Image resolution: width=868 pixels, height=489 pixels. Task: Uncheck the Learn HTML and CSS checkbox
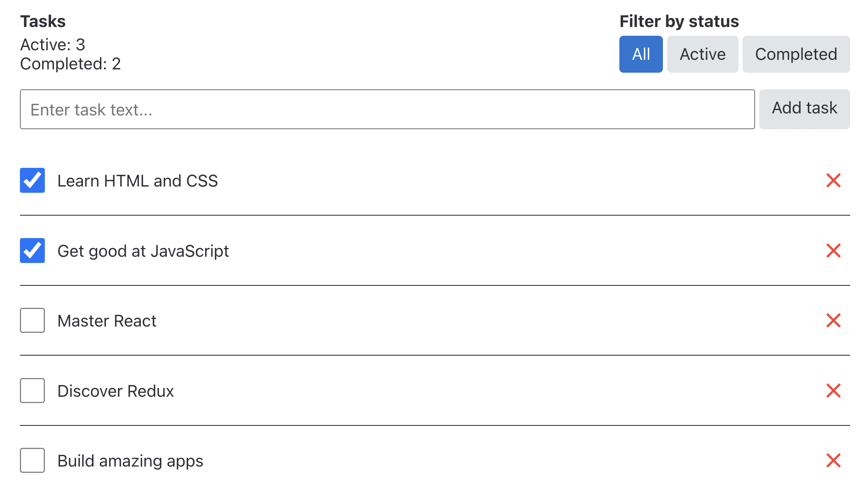(x=32, y=181)
